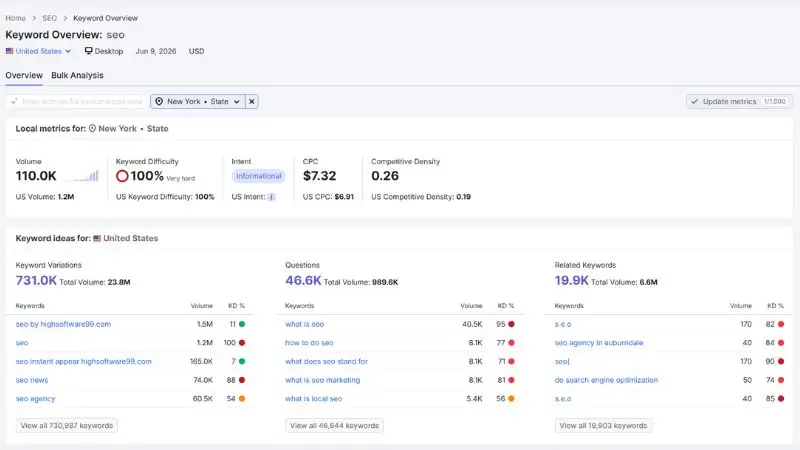
Task: Click the KD % column header in Questions
Action: [506, 306]
